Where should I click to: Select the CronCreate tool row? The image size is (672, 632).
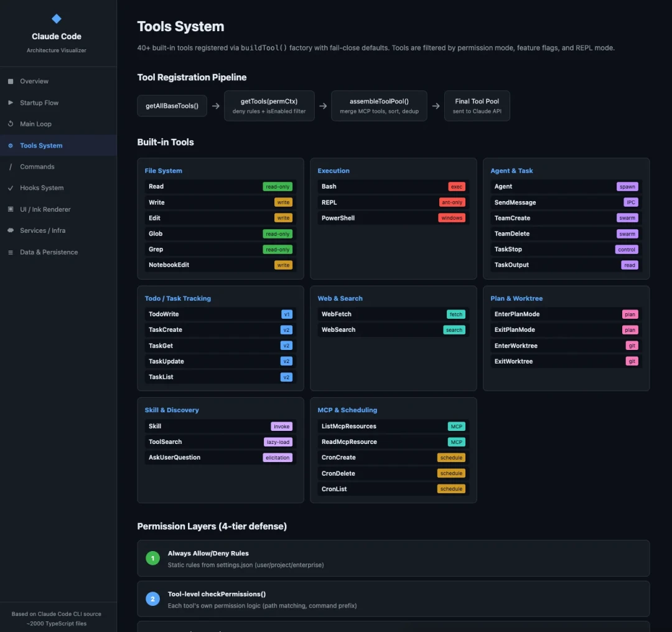pos(393,458)
